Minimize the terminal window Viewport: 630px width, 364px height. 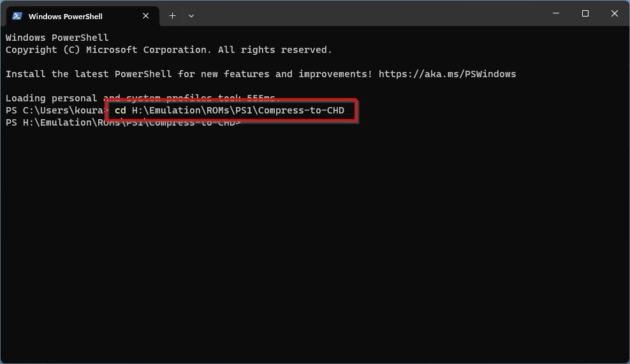coord(556,13)
